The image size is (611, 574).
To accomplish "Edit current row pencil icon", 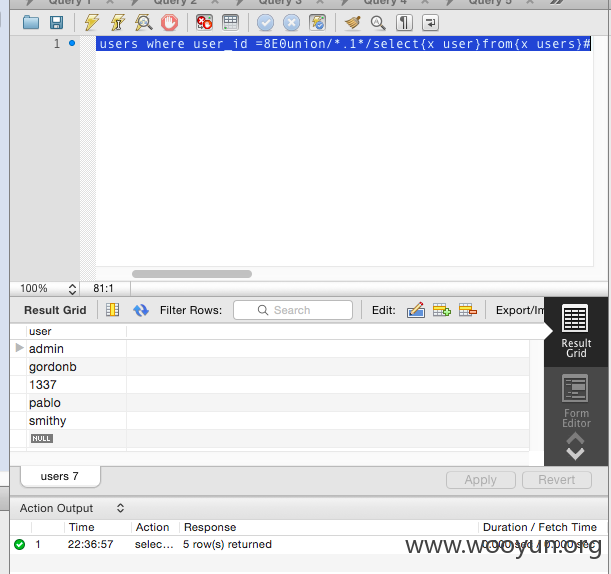I will point(416,310).
